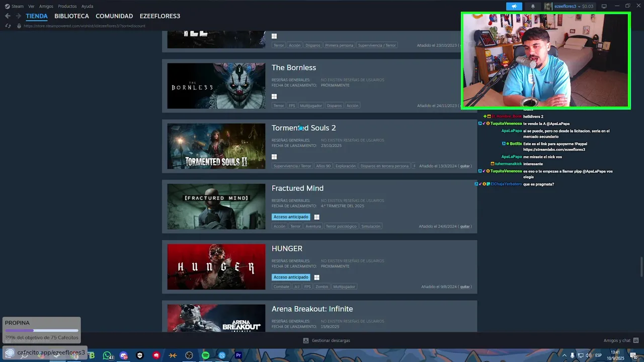Open Adobe Premiere Pro from the taskbar
644x362 pixels.
[238, 355]
